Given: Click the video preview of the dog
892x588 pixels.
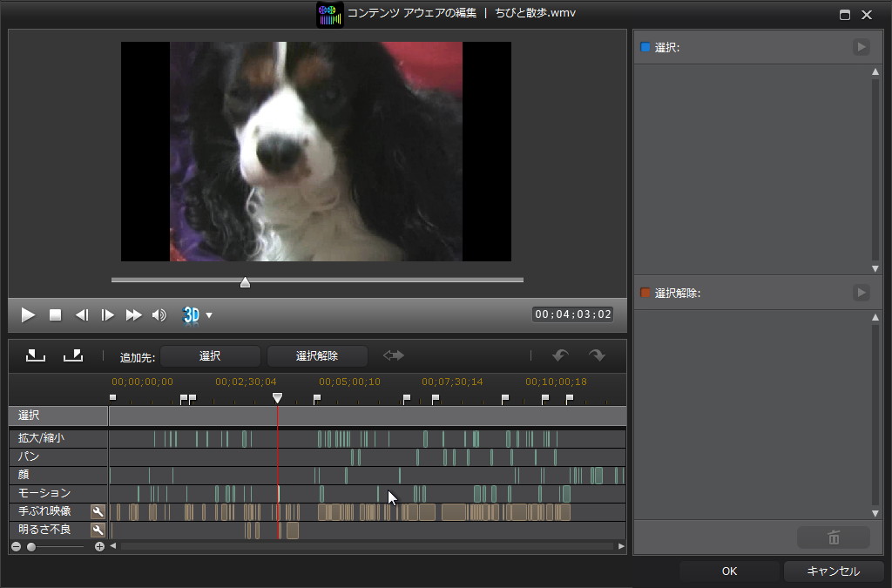Looking at the screenshot, I should pyautogui.click(x=315, y=152).
